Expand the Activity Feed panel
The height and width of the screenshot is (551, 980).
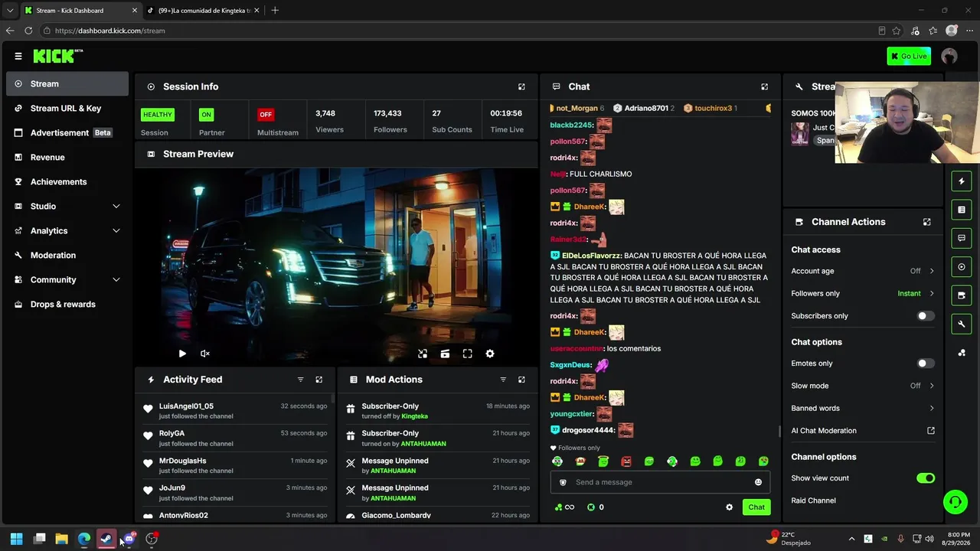tap(319, 380)
